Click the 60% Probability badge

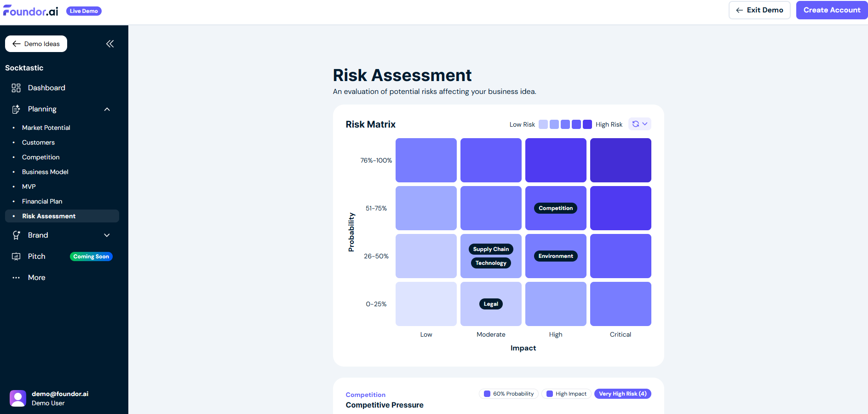509,394
